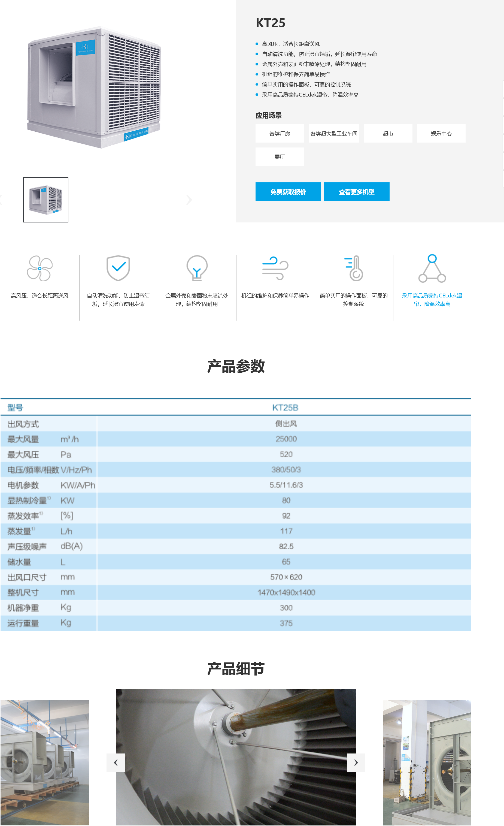Select the 超市 application tag
The height and width of the screenshot is (826, 504).
(388, 133)
